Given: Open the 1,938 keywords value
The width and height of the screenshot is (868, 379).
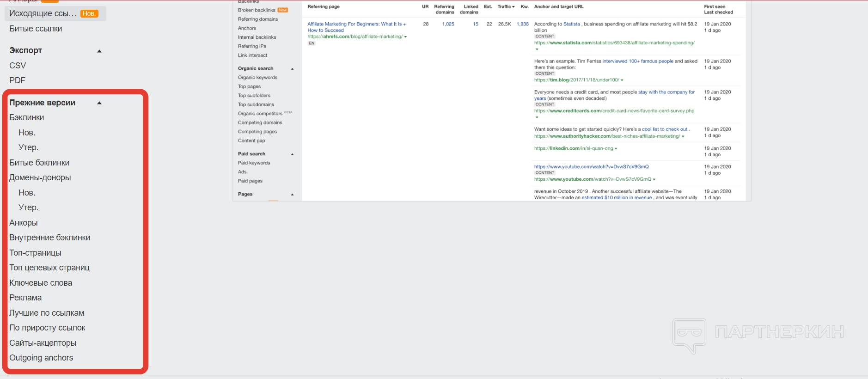Looking at the screenshot, I should click(x=523, y=24).
